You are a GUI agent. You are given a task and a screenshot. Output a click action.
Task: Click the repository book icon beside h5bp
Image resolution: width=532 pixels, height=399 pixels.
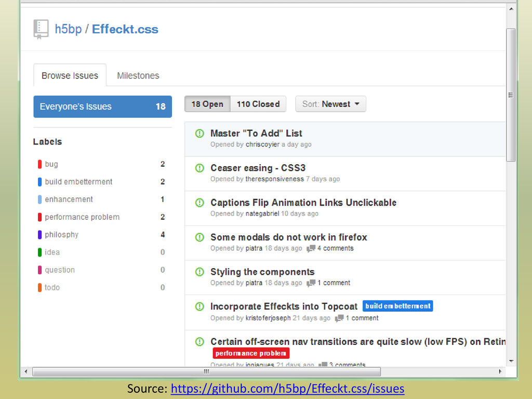coord(41,29)
